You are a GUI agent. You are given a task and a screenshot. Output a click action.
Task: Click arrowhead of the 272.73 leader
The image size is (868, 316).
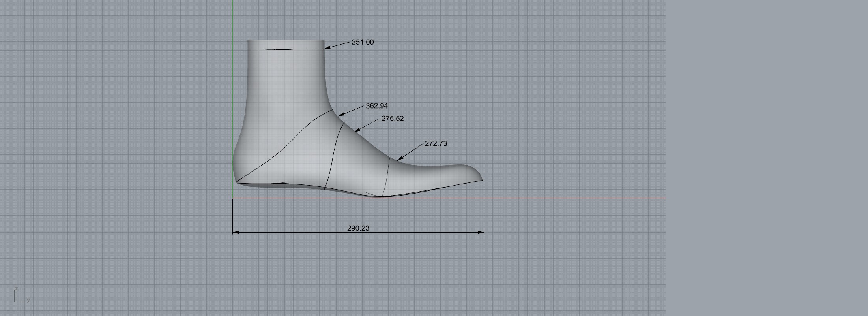tap(400, 158)
